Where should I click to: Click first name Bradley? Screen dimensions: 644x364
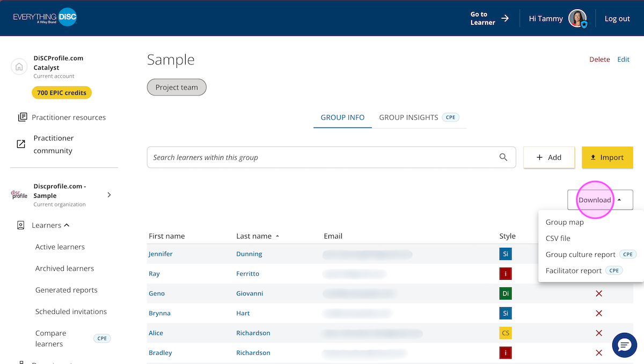[x=160, y=353]
